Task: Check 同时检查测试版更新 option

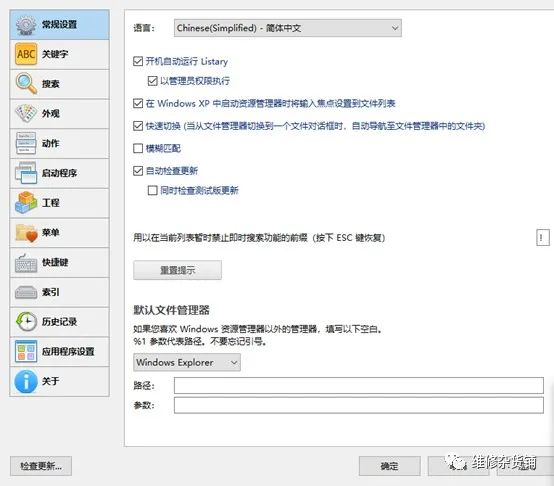Action: tap(152, 190)
